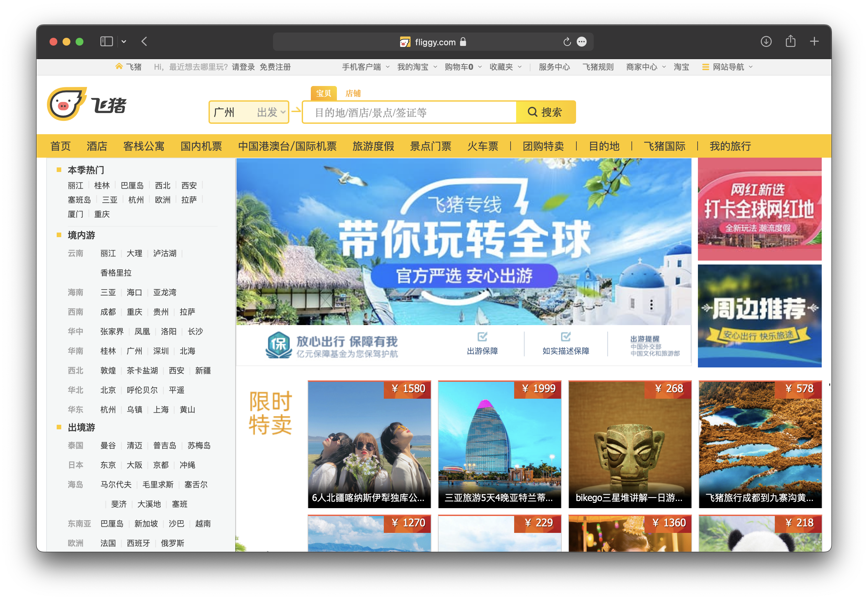Click the Fliggy pig logo
868x600 pixels.
click(66, 104)
